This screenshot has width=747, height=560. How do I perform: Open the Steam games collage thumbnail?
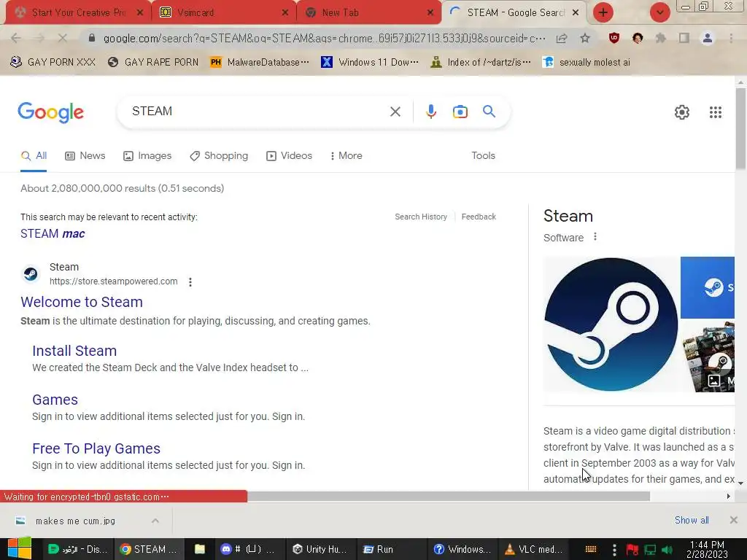coord(708,356)
